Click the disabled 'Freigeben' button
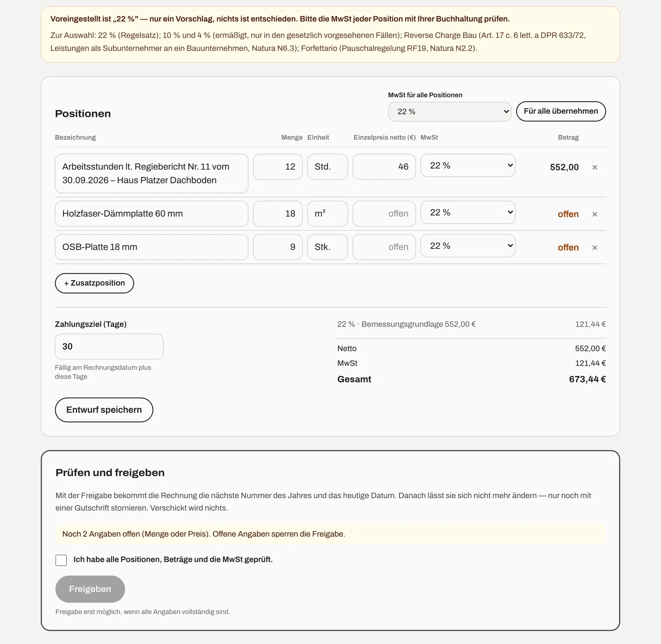The width and height of the screenshot is (661, 644). 90,589
